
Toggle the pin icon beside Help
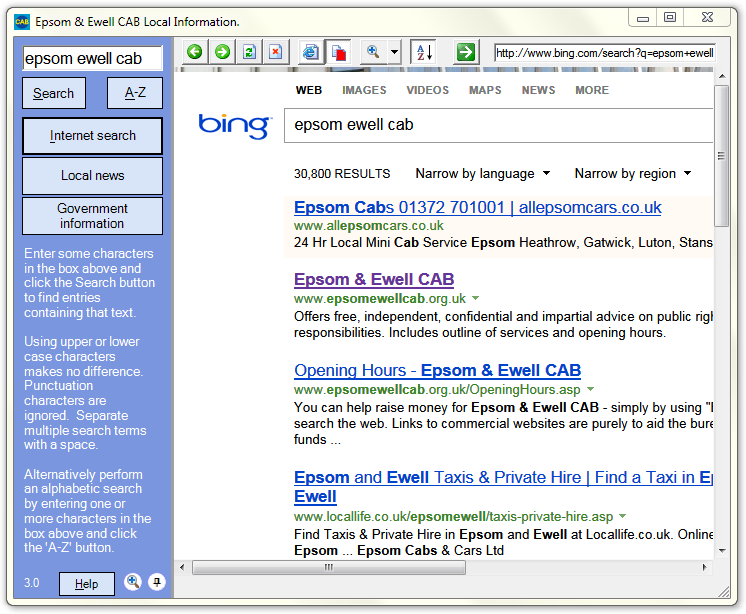click(x=157, y=582)
